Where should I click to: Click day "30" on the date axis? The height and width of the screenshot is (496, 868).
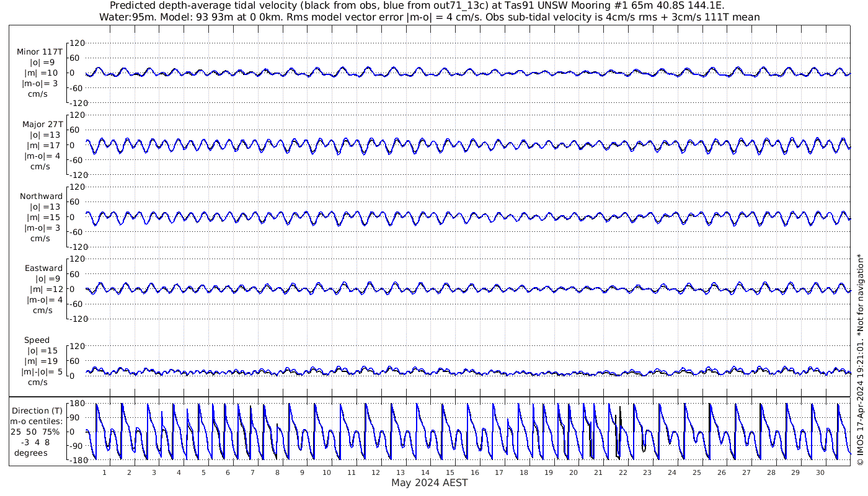pos(820,472)
